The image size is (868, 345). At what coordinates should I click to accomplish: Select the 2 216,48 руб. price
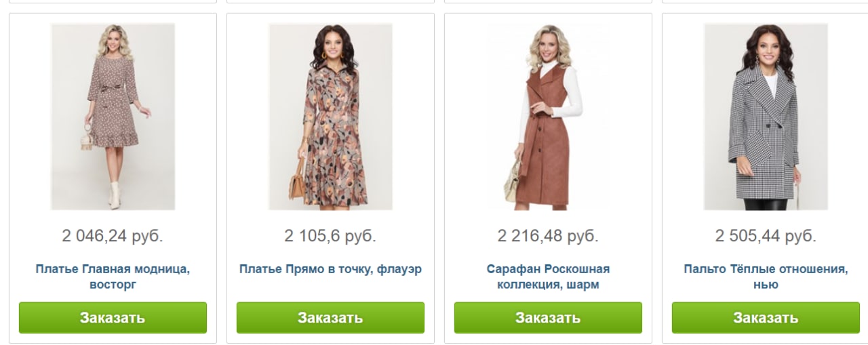click(x=548, y=236)
